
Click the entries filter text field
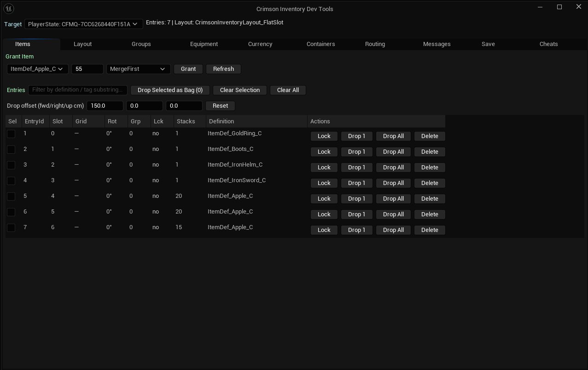click(x=78, y=90)
